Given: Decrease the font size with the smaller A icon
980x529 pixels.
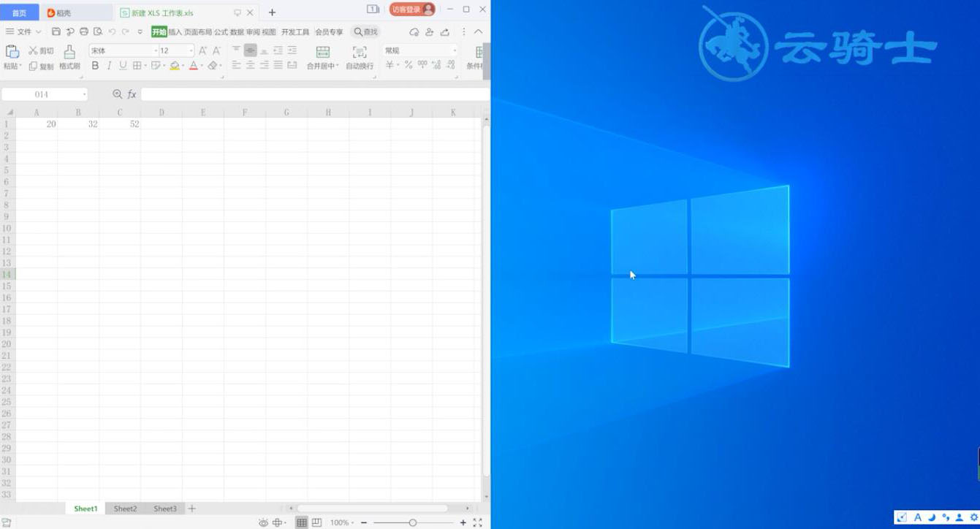Looking at the screenshot, I should (216, 50).
